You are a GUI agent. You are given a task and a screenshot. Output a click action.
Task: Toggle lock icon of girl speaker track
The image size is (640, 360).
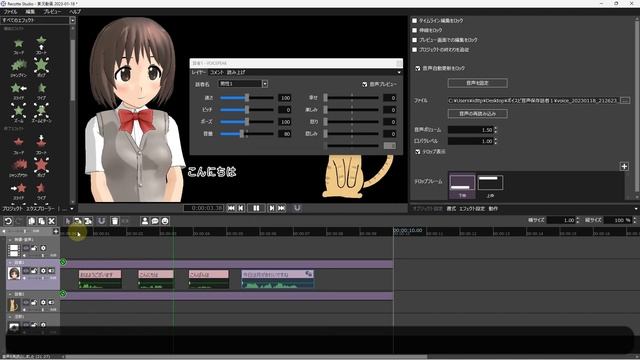click(34, 271)
